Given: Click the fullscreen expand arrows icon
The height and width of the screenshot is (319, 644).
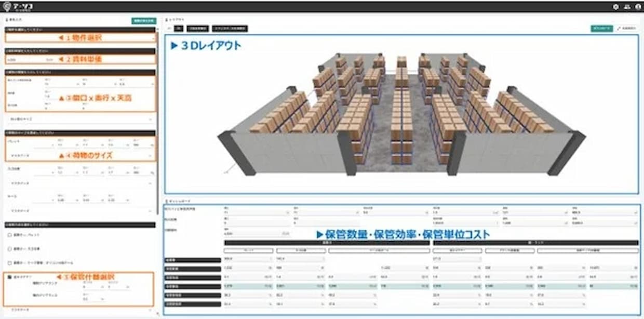Looking at the screenshot, I should point(619,29).
